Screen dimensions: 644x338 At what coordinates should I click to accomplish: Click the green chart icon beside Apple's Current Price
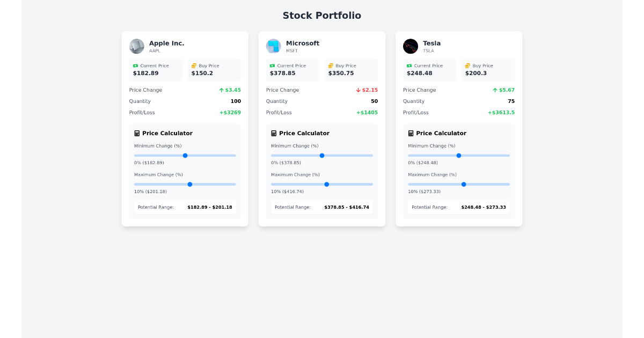[x=136, y=65]
